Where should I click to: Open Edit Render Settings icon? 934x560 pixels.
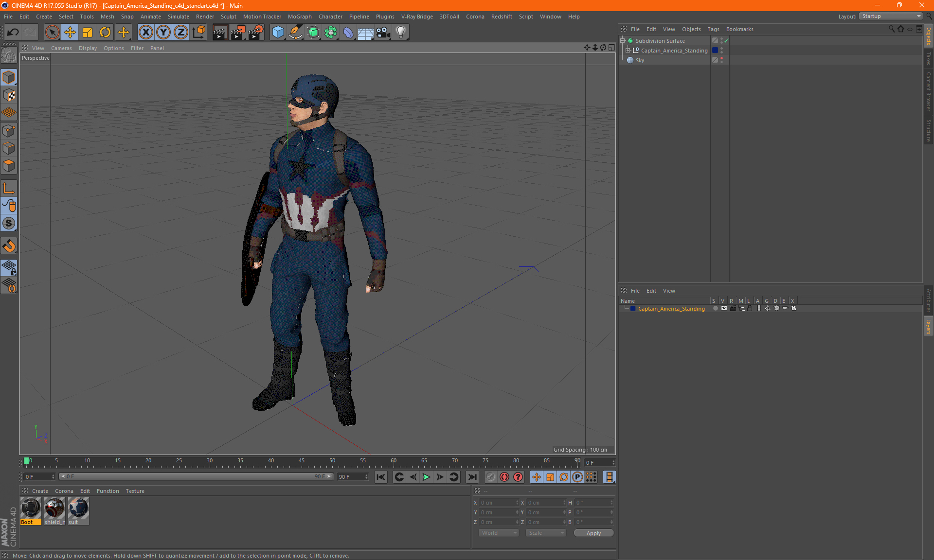pos(256,33)
